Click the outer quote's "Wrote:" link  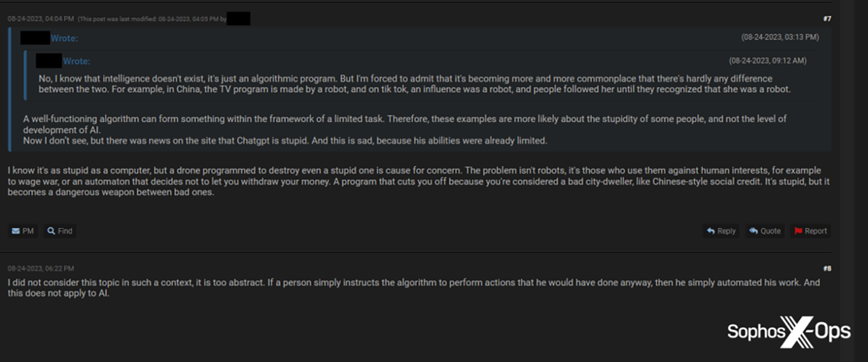[64, 38]
